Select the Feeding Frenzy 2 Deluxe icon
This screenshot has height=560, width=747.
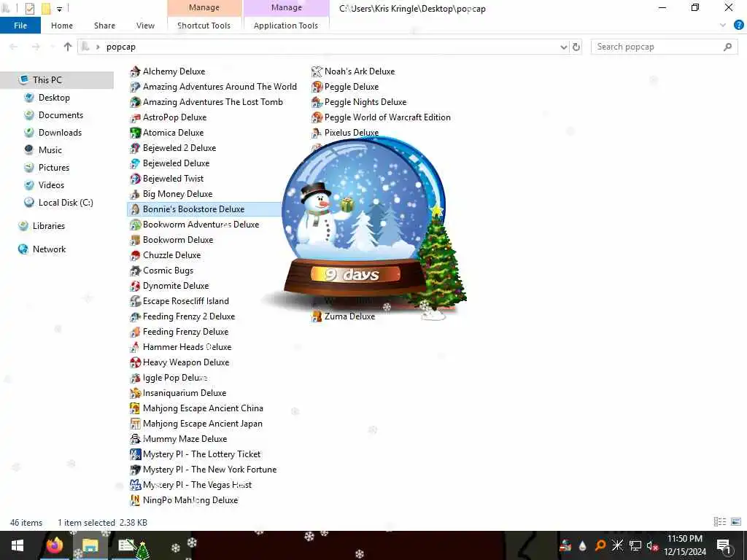[135, 316]
